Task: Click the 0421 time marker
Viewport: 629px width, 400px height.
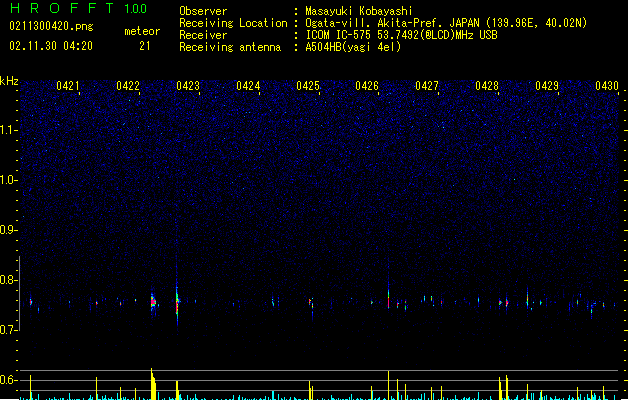Action: pyautogui.click(x=67, y=86)
